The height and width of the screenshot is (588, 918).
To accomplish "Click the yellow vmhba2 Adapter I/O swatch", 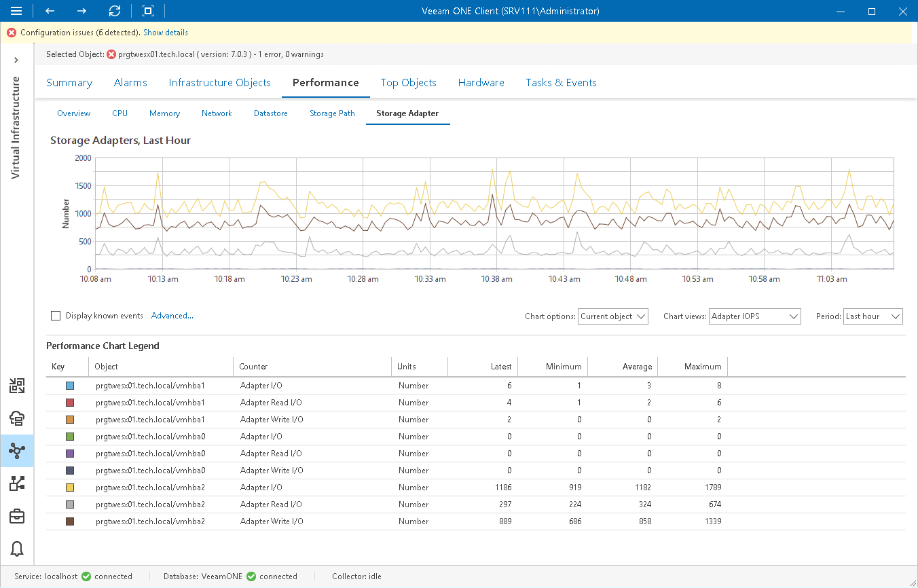I will coord(70,488).
